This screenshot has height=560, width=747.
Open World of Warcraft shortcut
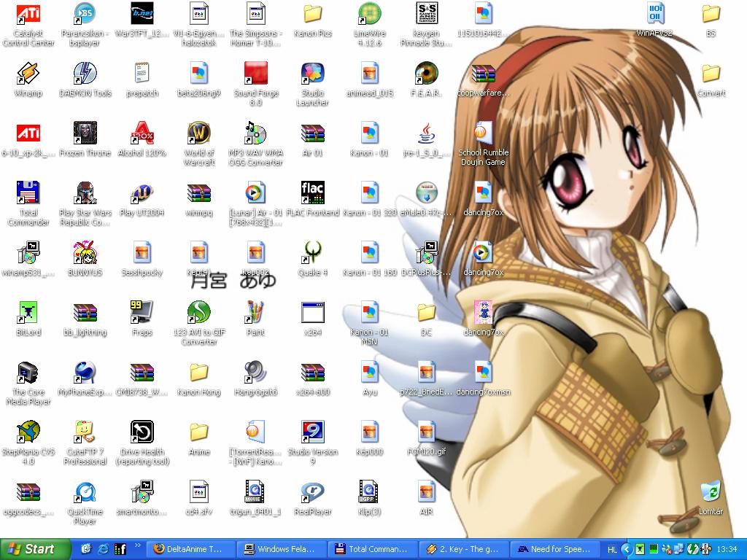tap(199, 133)
